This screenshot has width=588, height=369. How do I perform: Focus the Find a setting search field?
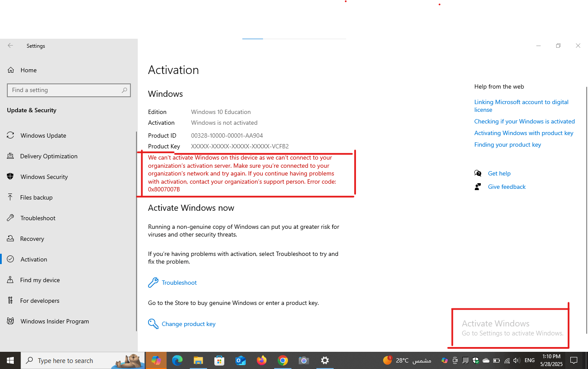[69, 90]
